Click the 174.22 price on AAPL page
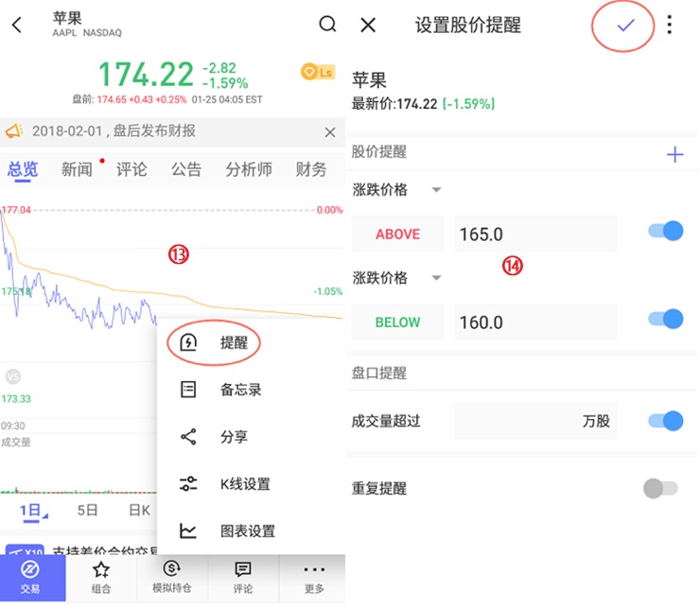The width and height of the screenshot is (700, 609). click(x=146, y=74)
